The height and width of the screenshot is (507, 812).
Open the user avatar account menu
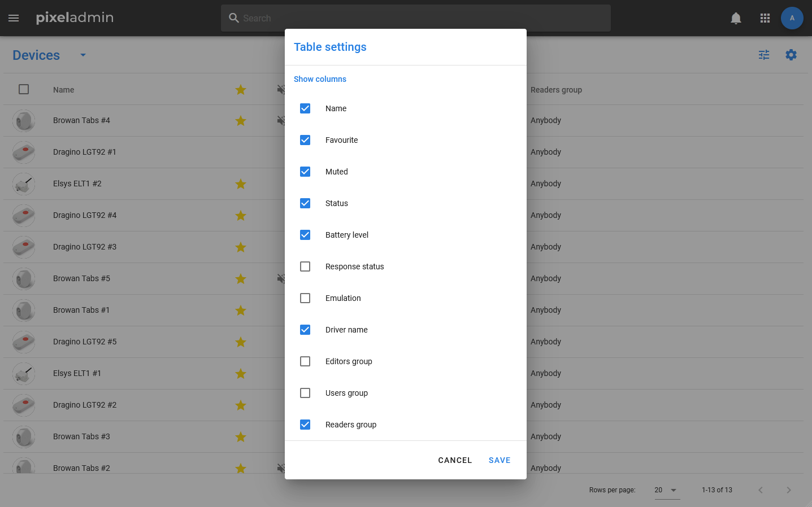792,18
